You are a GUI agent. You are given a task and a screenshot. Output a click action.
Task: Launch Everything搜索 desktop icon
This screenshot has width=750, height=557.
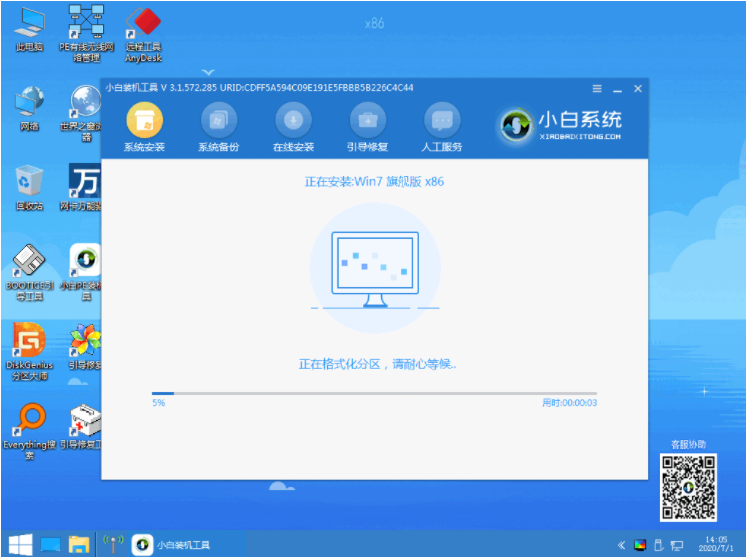click(x=29, y=431)
